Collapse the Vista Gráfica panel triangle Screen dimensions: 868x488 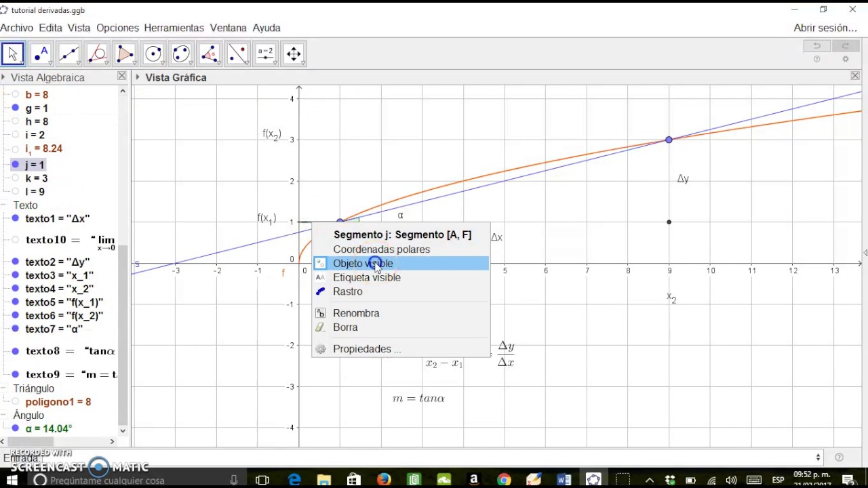pyautogui.click(x=138, y=77)
